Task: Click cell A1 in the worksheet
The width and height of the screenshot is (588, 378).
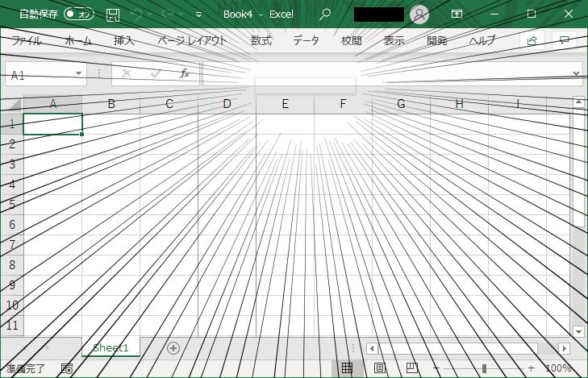Action: [x=53, y=124]
